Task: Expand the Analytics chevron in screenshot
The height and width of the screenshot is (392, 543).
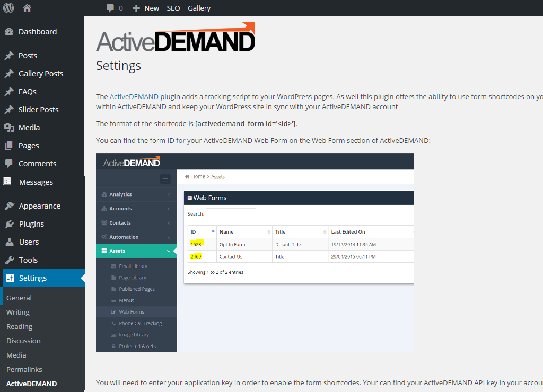Action: click(x=169, y=195)
